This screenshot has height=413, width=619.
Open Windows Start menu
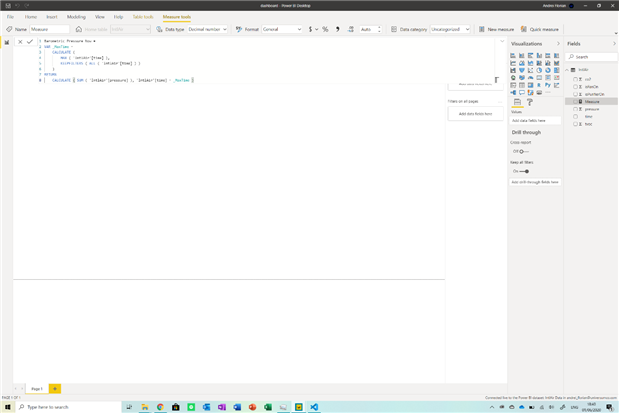point(7,407)
